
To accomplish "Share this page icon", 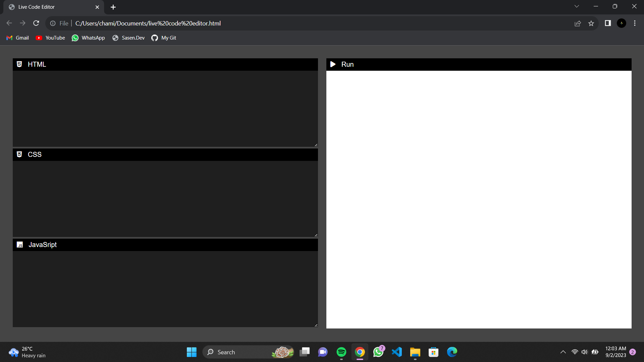I will click(578, 23).
